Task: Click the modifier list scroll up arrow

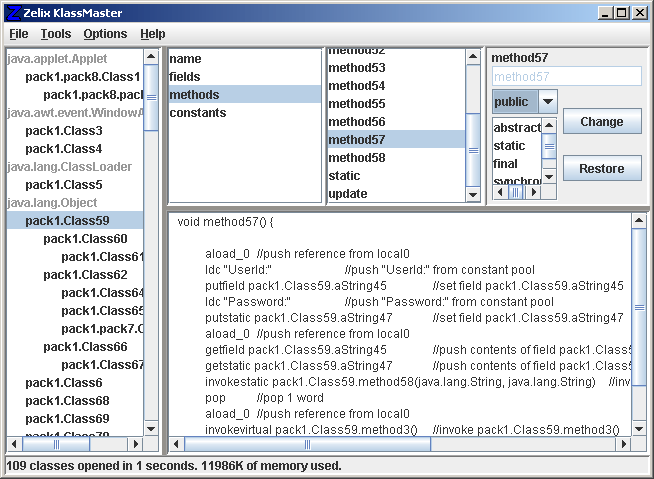Action: pyautogui.click(x=549, y=125)
